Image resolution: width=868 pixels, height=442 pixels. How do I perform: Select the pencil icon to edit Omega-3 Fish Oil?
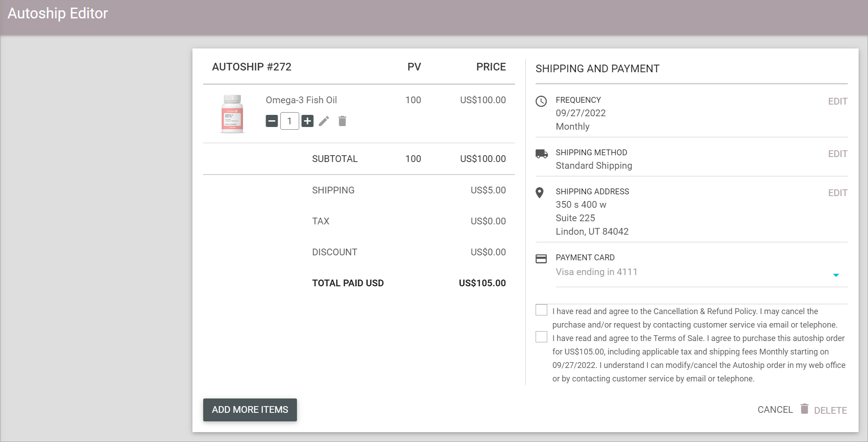[x=324, y=121]
